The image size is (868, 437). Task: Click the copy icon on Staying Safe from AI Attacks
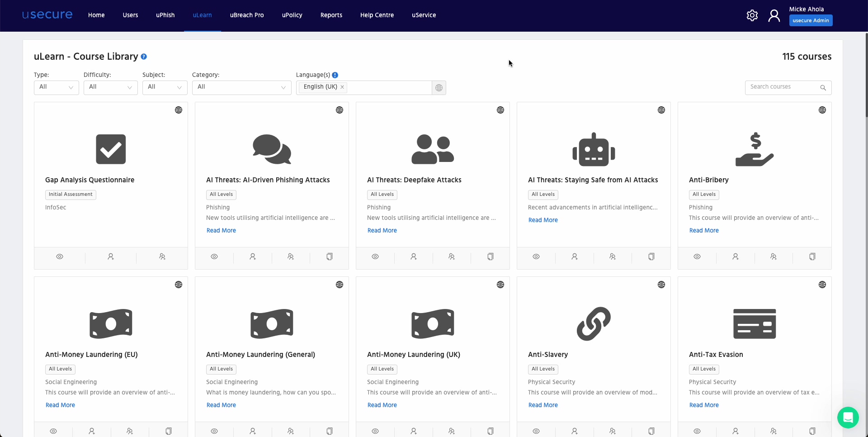pos(651,257)
